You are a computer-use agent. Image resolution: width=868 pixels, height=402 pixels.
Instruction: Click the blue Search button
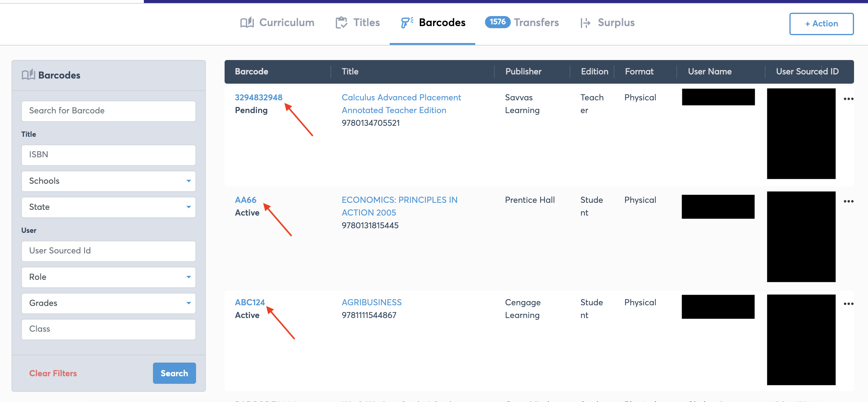tap(174, 373)
